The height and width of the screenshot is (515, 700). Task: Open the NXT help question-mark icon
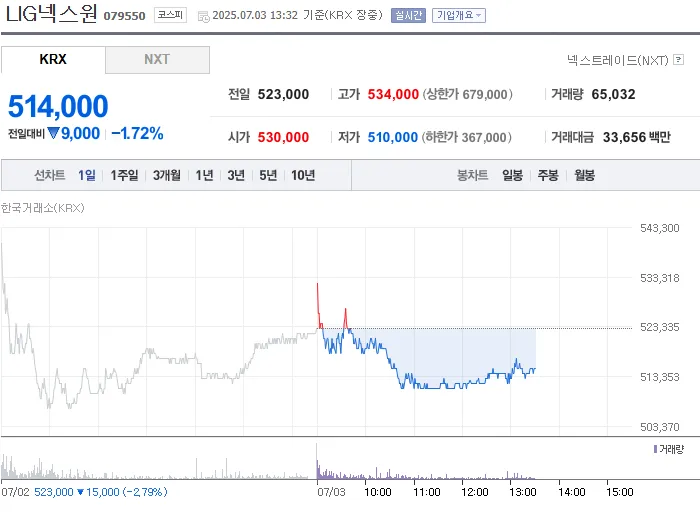tap(679, 59)
